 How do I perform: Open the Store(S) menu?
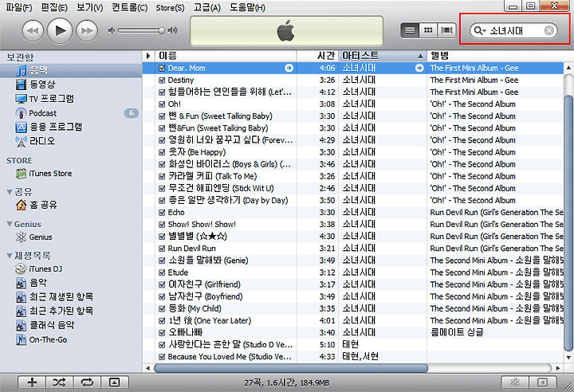(170, 7)
